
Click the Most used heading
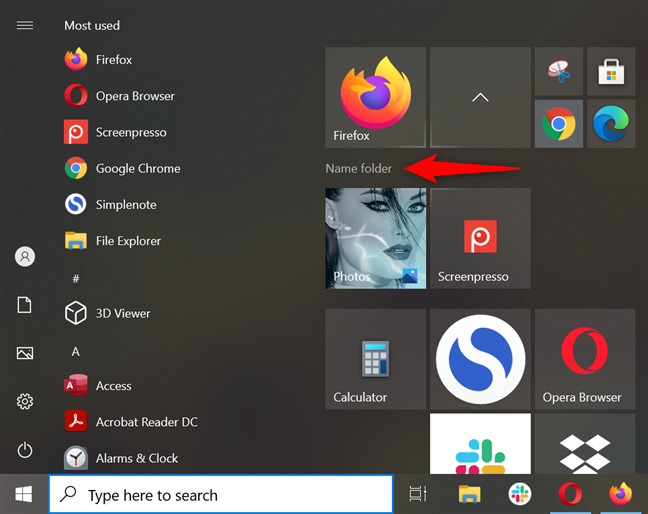(x=92, y=26)
